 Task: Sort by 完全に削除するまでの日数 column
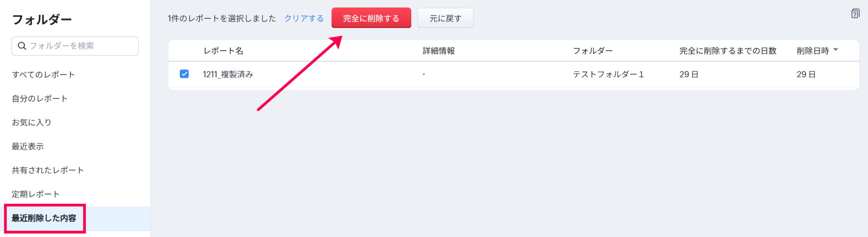[x=728, y=51]
